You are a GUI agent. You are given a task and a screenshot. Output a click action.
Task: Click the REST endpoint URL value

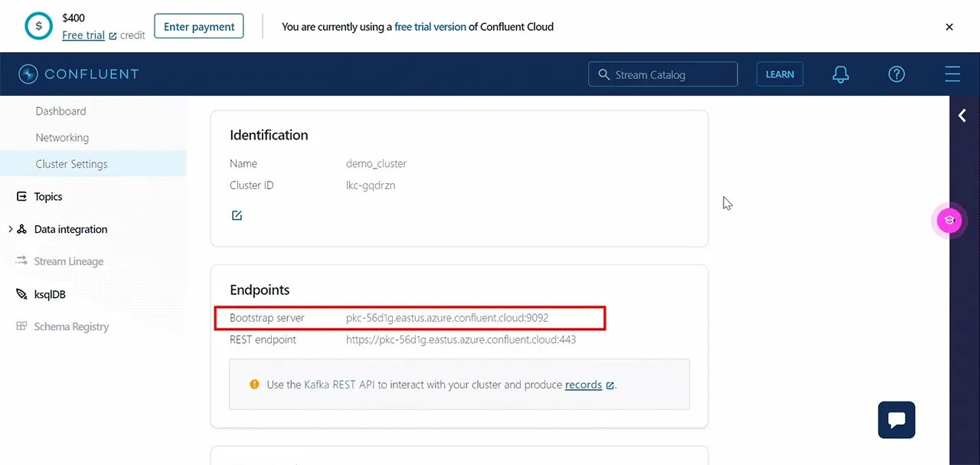click(461, 339)
